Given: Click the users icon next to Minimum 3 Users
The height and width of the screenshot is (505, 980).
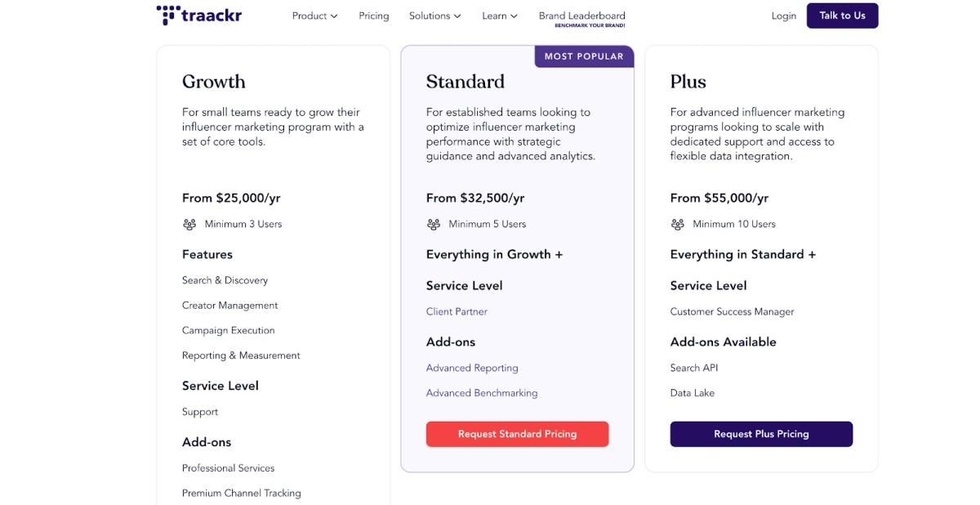Looking at the screenshot, I should pos(189,223).
